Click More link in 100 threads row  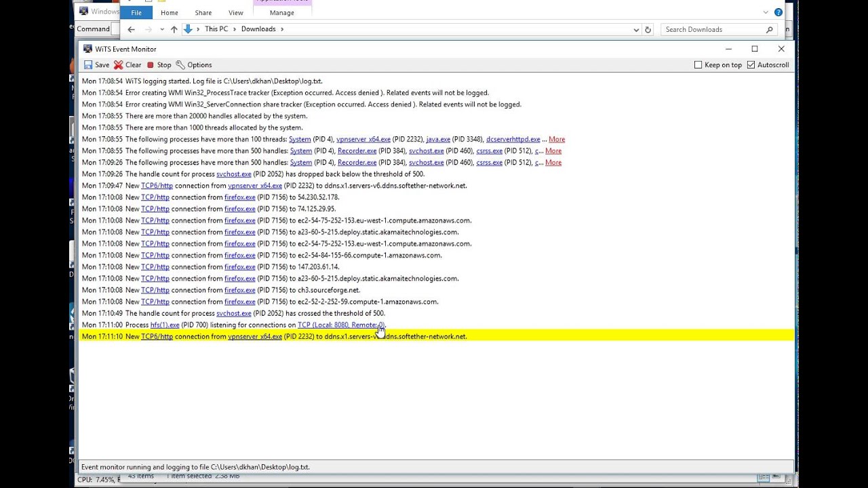pos(557,140)
